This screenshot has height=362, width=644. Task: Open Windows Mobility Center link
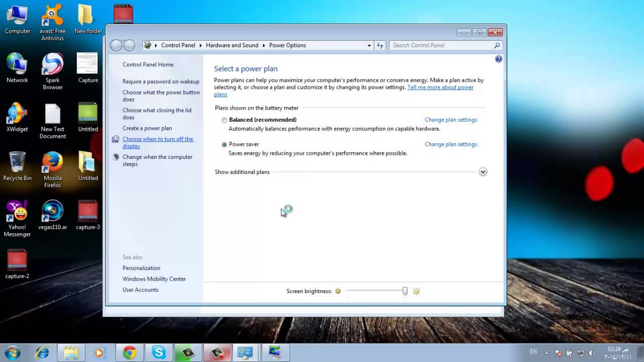154,279
